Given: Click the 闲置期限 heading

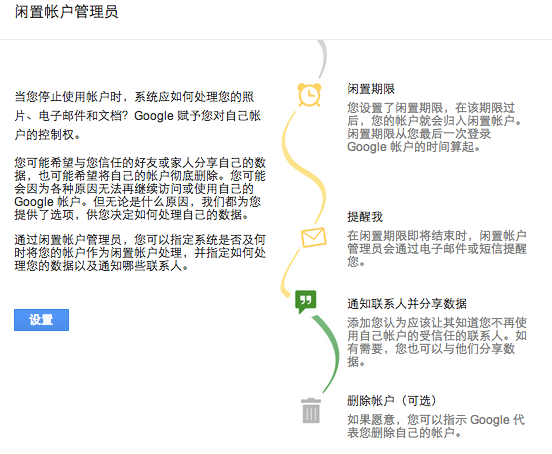Looking at the screenshot, I should coord(371,89).
